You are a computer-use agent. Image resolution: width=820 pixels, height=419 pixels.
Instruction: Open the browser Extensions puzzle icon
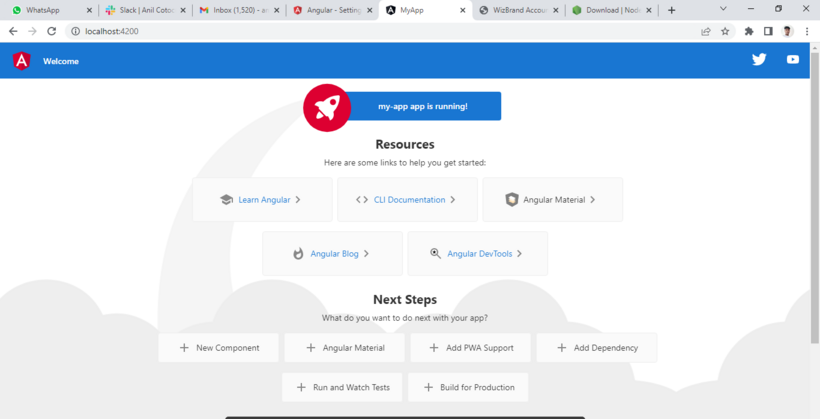(x=749, y=31)
